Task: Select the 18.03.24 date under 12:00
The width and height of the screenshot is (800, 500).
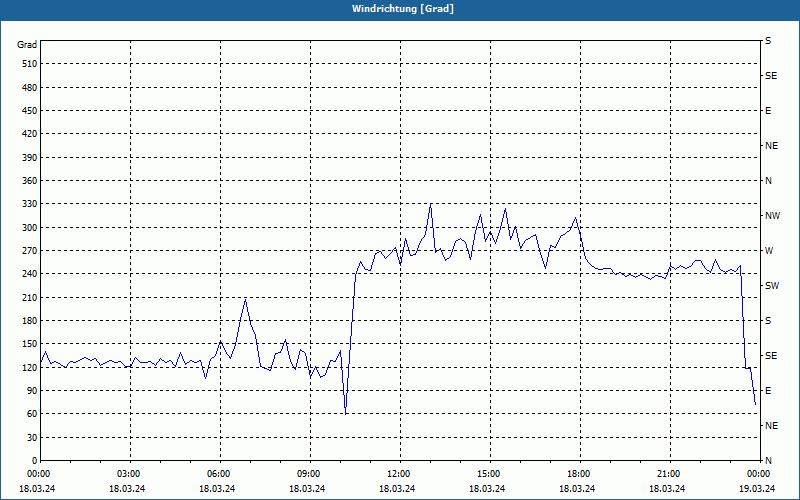Action: click(397, 488)
